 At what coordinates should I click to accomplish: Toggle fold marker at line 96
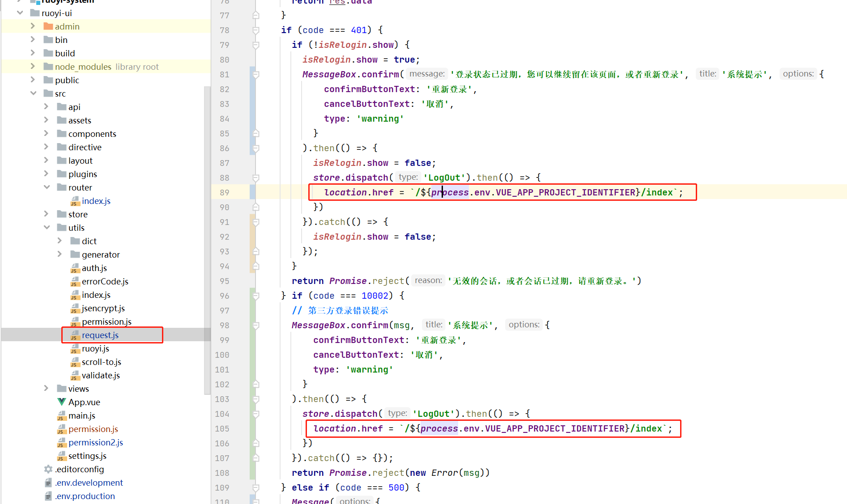click(x=256, y=296)
